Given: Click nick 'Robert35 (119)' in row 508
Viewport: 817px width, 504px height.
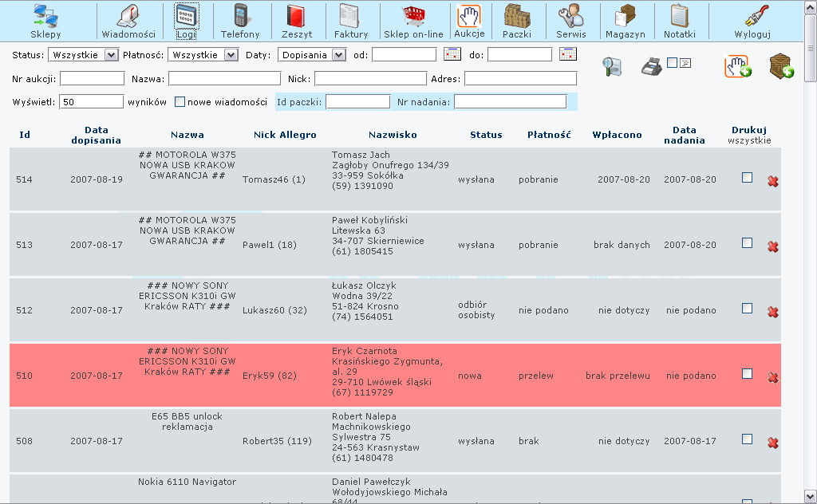Looking at the screenshot, I should point(277,441).
